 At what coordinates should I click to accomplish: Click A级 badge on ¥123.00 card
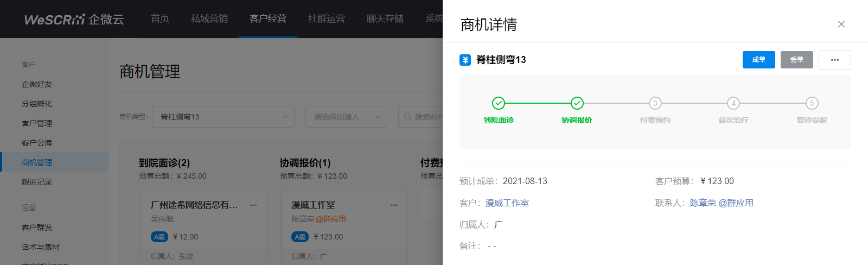point(300,237)
